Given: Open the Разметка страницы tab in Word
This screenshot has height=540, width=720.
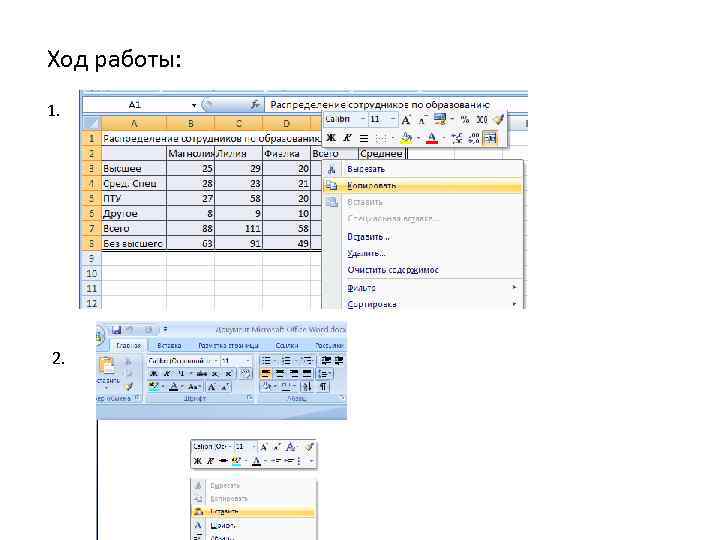Looking at the screenshot, I should pos(228,345).
